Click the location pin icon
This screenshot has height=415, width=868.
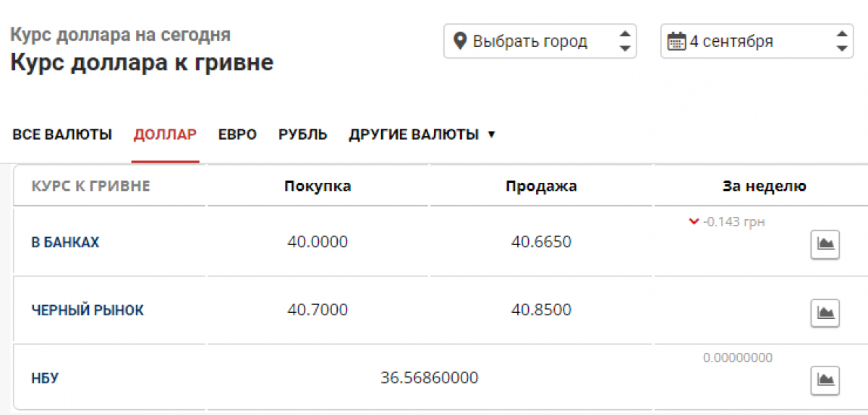click(459, 41)
